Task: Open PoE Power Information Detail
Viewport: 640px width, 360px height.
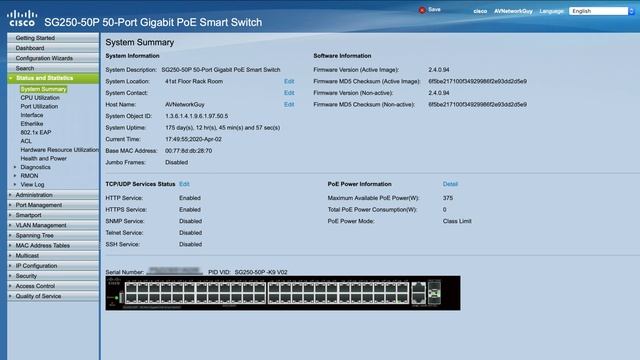Action: (450, 184)
